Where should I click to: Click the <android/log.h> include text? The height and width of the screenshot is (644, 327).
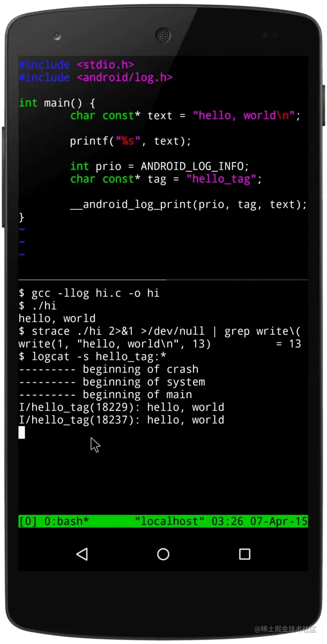coord(124,78)
